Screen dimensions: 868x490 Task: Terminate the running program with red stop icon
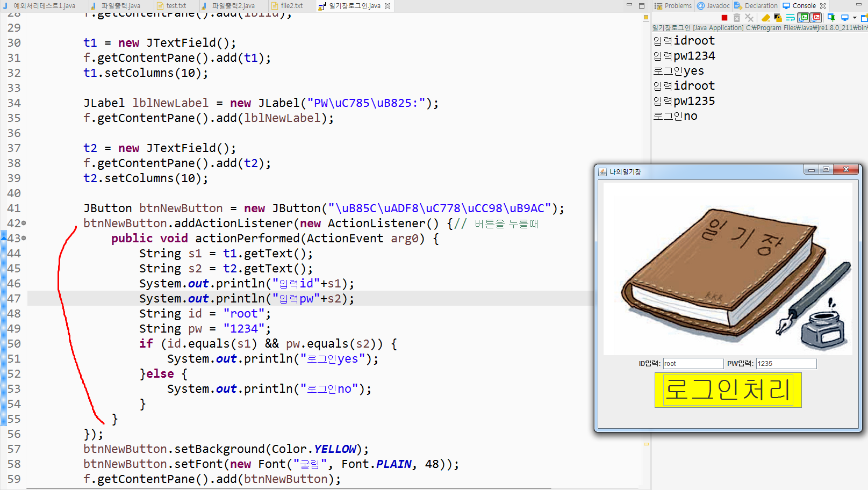coord(724,18)
